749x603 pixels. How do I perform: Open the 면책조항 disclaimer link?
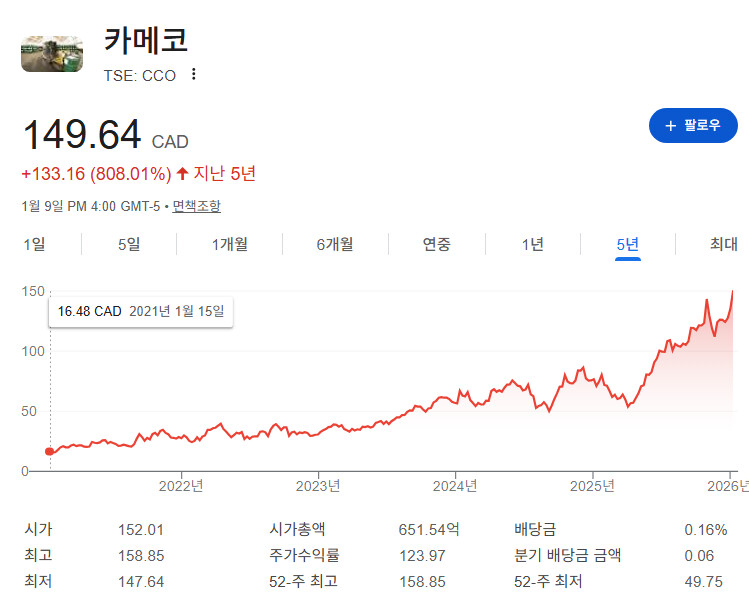point(196,206)
